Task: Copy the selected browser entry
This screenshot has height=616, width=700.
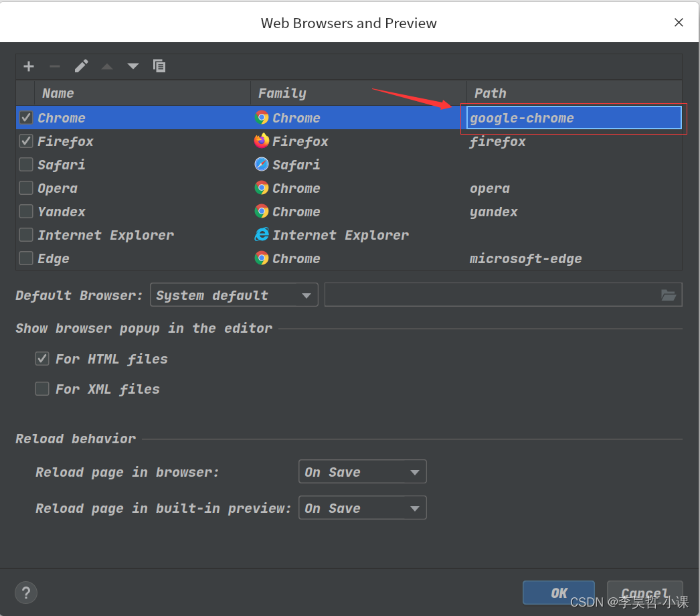Action: (x=159, y=66)
